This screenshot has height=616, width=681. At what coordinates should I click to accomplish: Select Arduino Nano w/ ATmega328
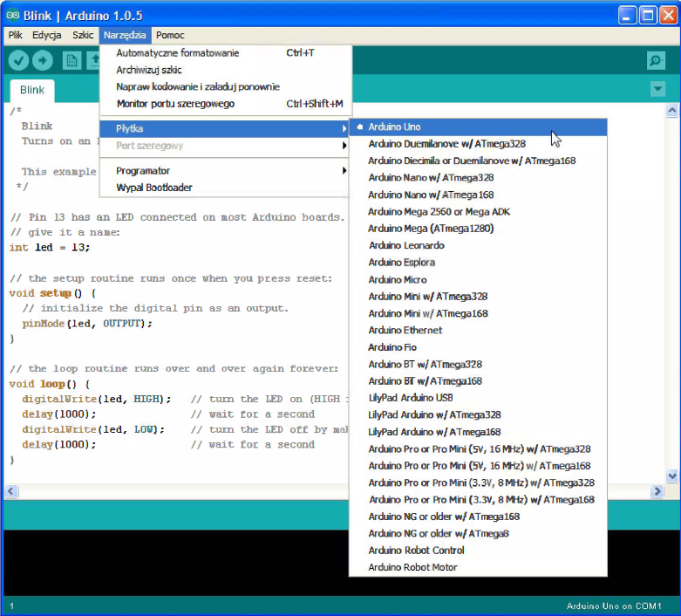478,178
